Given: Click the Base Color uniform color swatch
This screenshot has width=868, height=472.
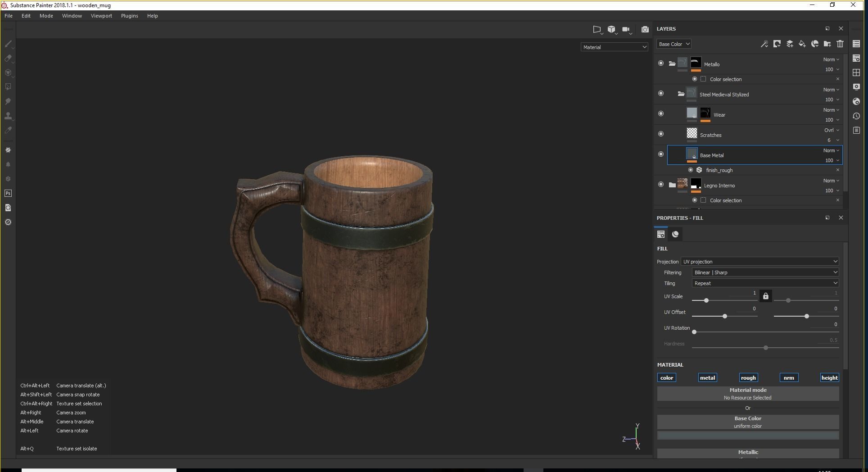Looking at the screenshot, I should [x=748, y=435].
